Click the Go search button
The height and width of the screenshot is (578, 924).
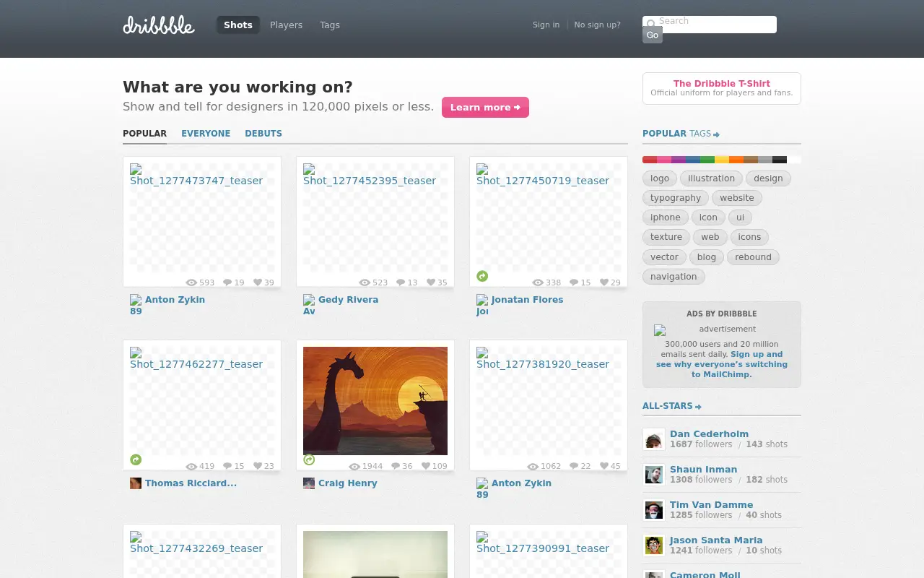click(x=653, y=35)
